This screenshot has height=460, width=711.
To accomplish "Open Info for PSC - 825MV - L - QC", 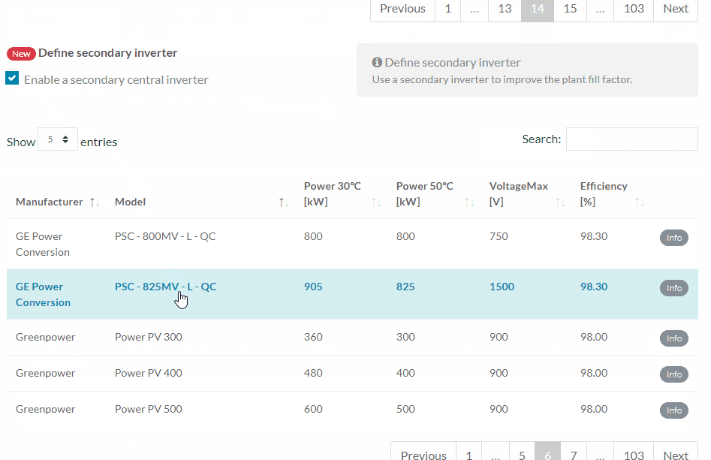I will click(x=674, y=288).
